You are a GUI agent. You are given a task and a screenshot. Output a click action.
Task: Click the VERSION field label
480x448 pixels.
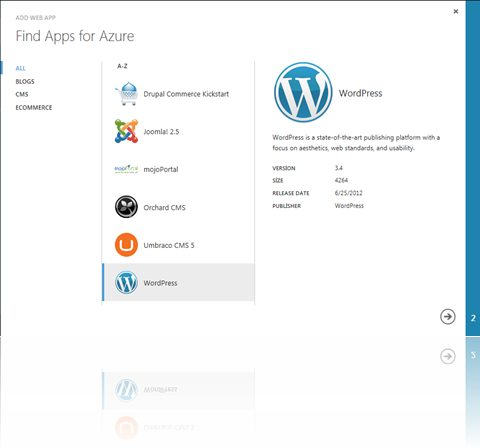pyautogui.click(x=284, y=168)
